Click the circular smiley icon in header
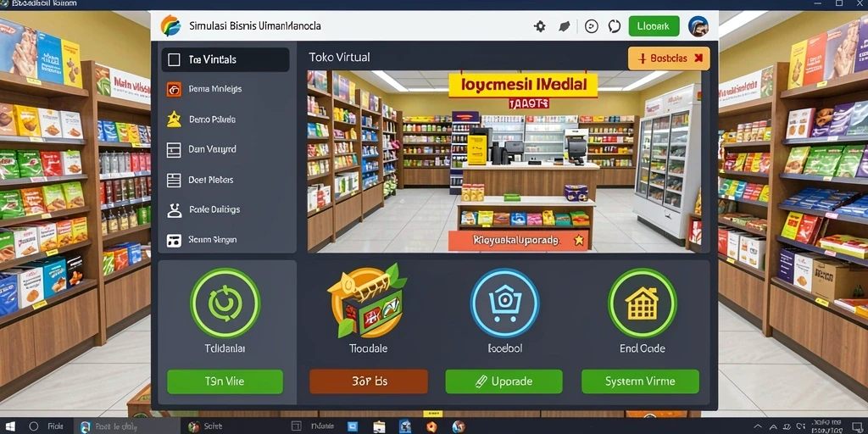This screenshot has height=434, width=868. [x=591, y=26]
